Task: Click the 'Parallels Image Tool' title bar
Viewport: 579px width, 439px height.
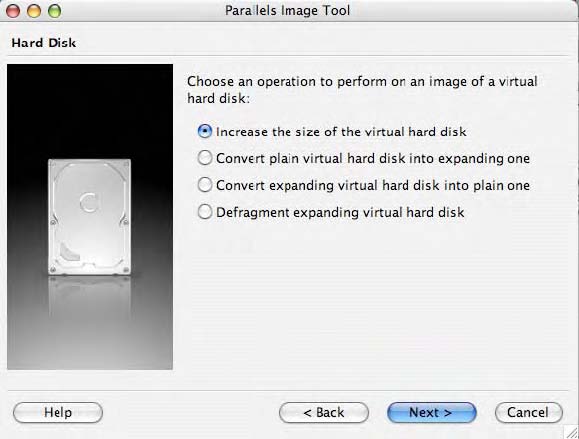Action: 288,10
